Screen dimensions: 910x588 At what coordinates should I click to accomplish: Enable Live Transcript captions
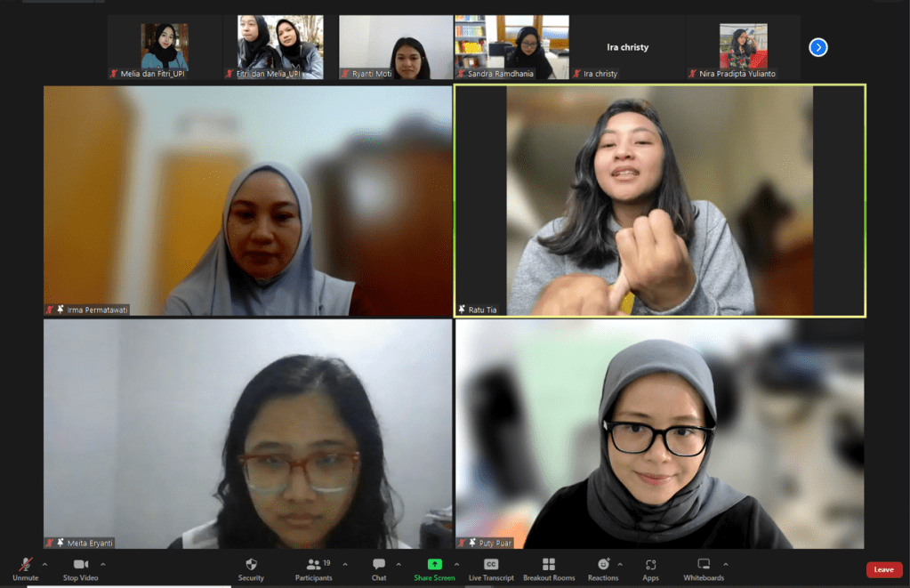pos(491,568)
